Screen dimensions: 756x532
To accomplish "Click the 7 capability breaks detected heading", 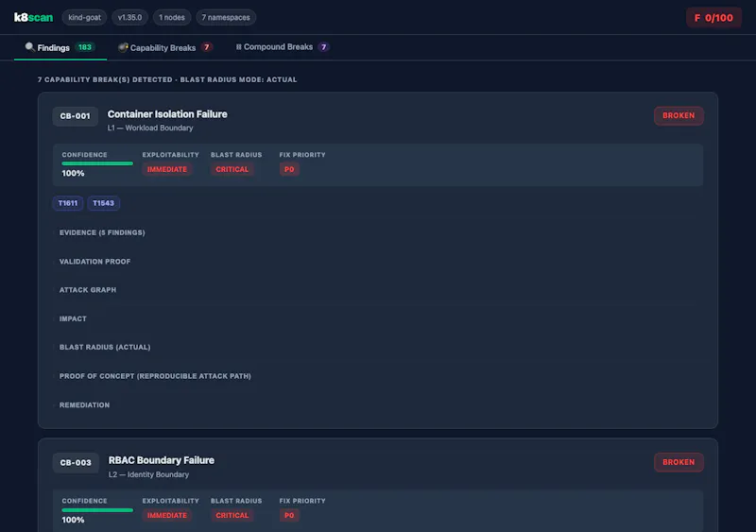I will point(167,79).
